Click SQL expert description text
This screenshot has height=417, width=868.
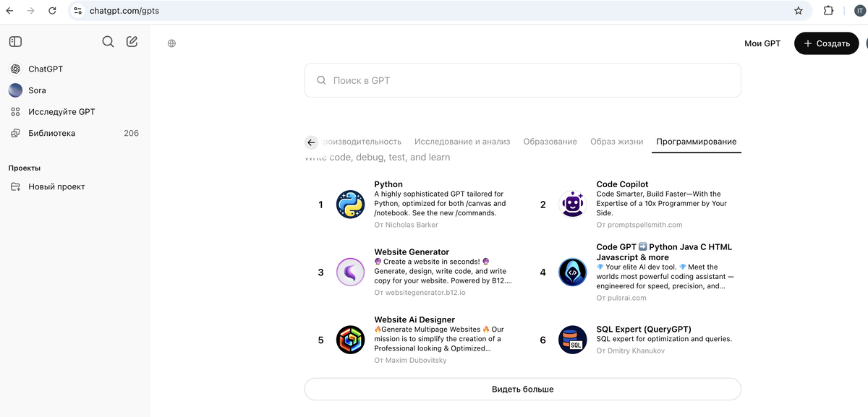[x=664, y=339]
